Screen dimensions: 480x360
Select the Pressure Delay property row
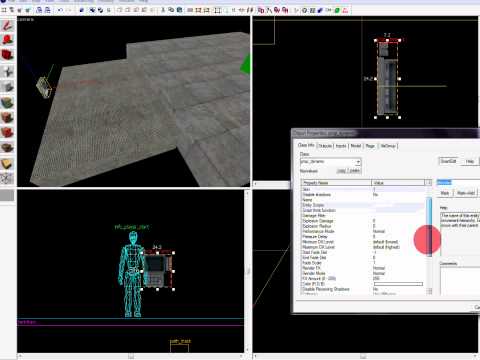363,237
